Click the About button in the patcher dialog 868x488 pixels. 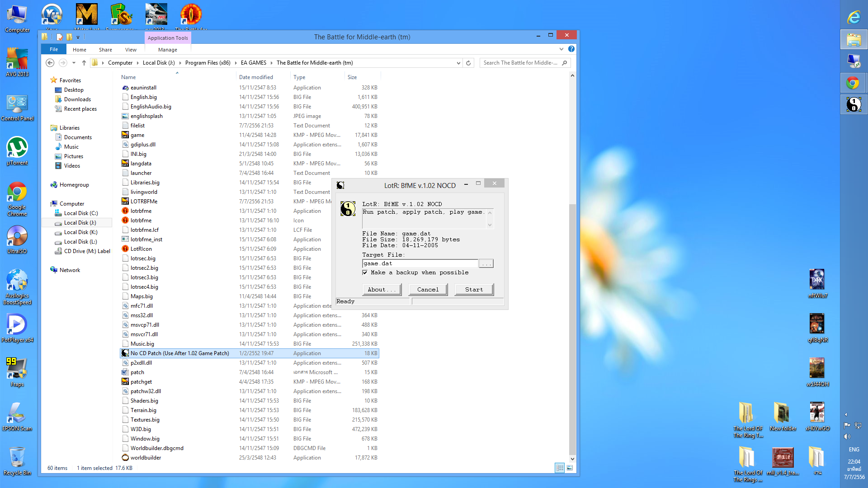382,289
